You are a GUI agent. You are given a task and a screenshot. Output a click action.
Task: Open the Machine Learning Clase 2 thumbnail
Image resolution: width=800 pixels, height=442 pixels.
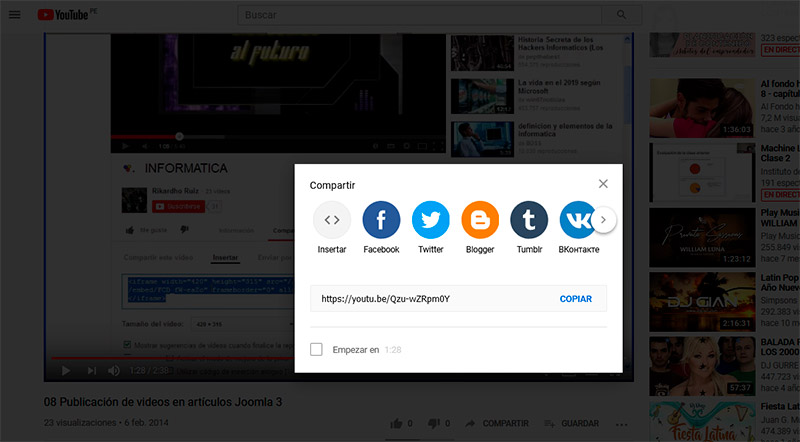click(702, 173)
